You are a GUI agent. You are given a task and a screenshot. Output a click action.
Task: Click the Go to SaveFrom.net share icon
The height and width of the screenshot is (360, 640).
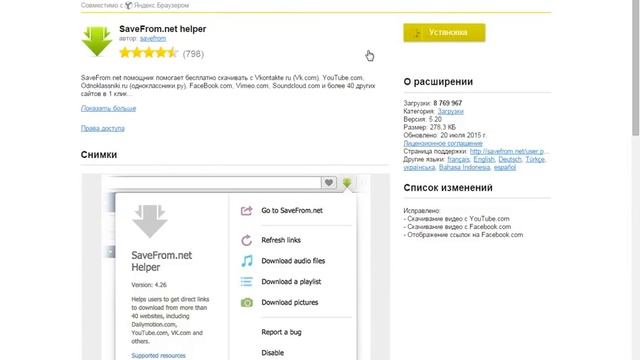(247, 211)
